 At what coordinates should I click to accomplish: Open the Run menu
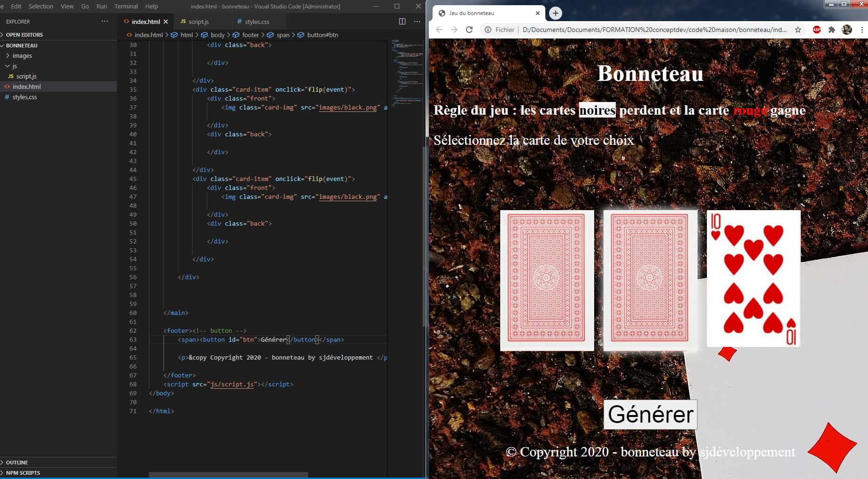pos(101,6)
